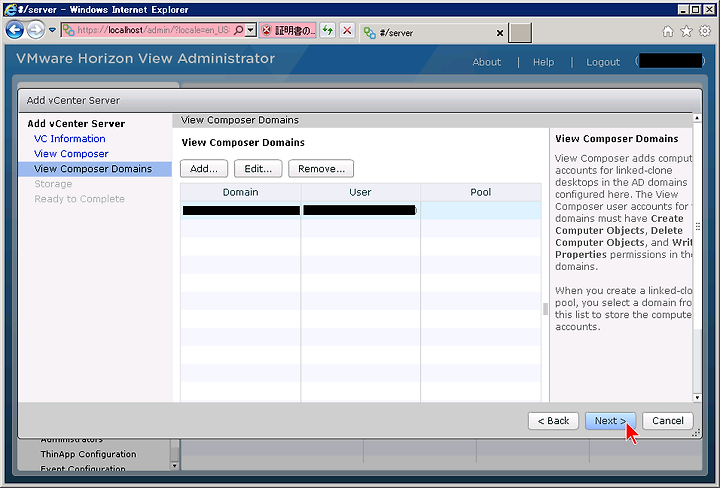
Task: Click the Edit... domain button
Action: coord(258,169)
